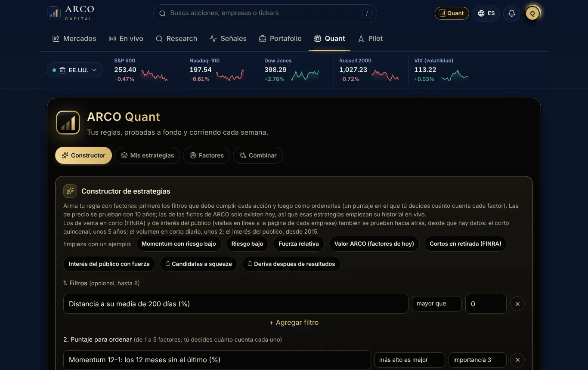Click '+ Agregar filtro'
Viewport: 588px width, 370px height.
(x=294, y=323)
